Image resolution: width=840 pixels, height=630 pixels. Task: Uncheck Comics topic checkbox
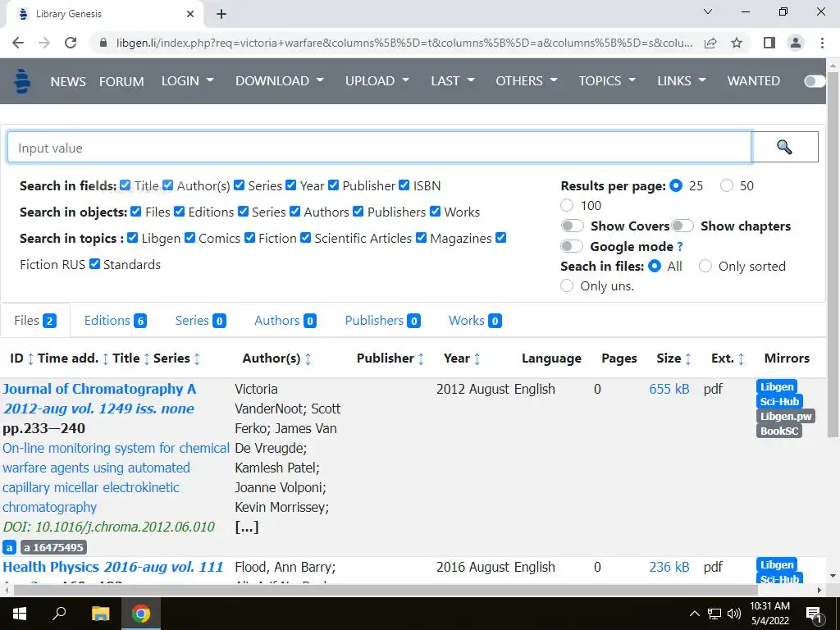(x=189, y=238)
